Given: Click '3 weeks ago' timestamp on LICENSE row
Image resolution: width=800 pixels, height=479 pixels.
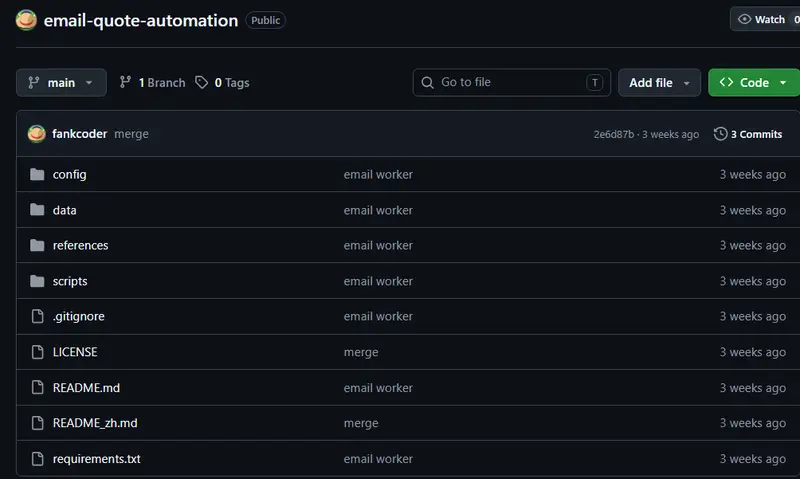Looking at the screenshot, I should pos(753,352).
